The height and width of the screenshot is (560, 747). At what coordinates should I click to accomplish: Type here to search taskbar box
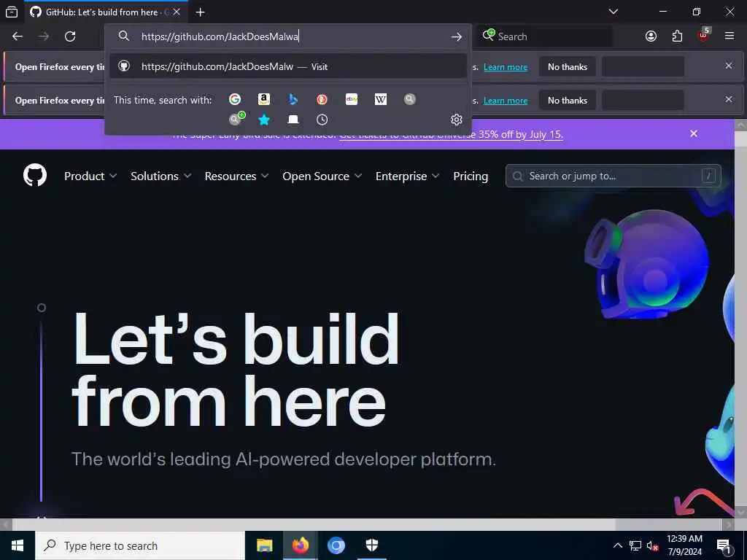(x=140, y=545)
